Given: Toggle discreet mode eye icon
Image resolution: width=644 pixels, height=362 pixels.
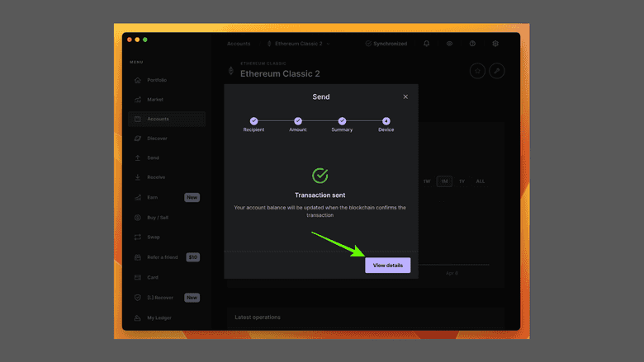Looking at the screenshot, I should 450,44.
